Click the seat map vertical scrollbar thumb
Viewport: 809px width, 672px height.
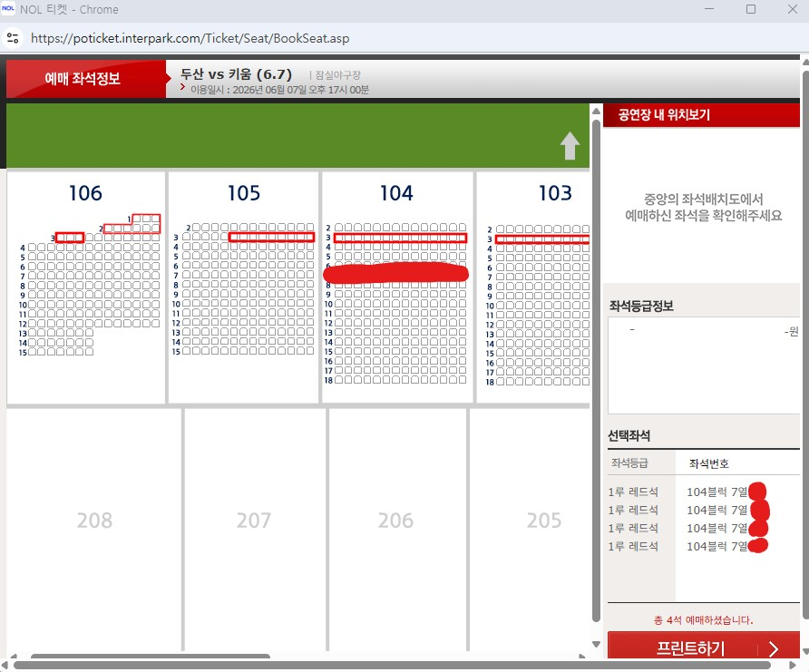point(596,370)
